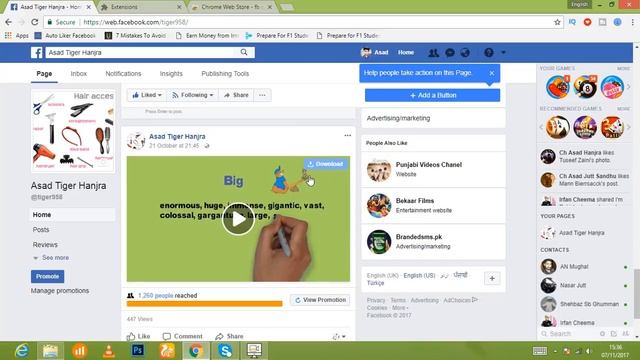Click the browser back arrow

coord(9,22)
